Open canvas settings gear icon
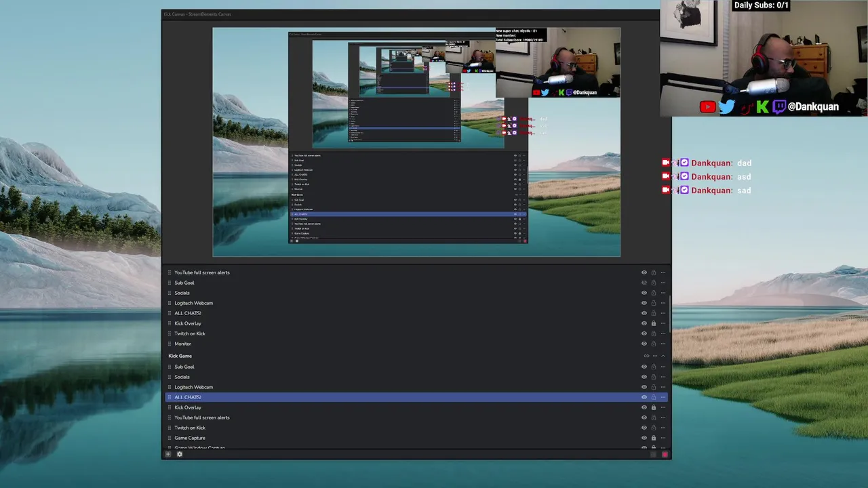868x488 pixels. point(180,454)
